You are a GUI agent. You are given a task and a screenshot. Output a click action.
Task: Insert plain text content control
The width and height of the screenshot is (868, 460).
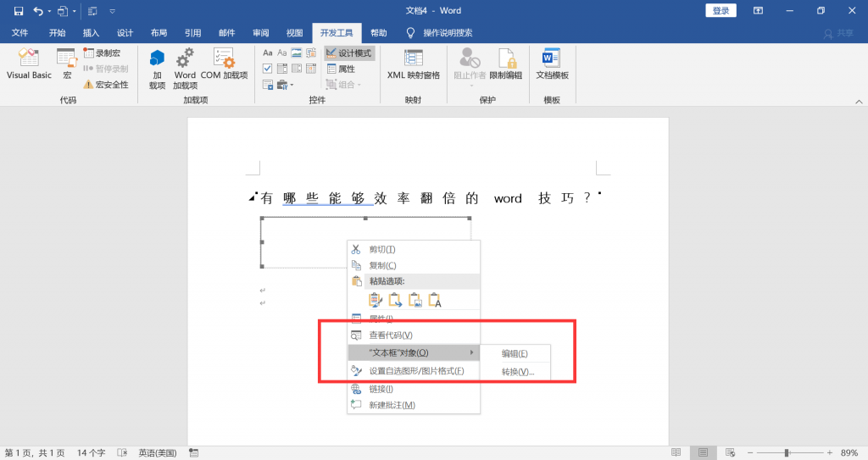click(281, 53)
